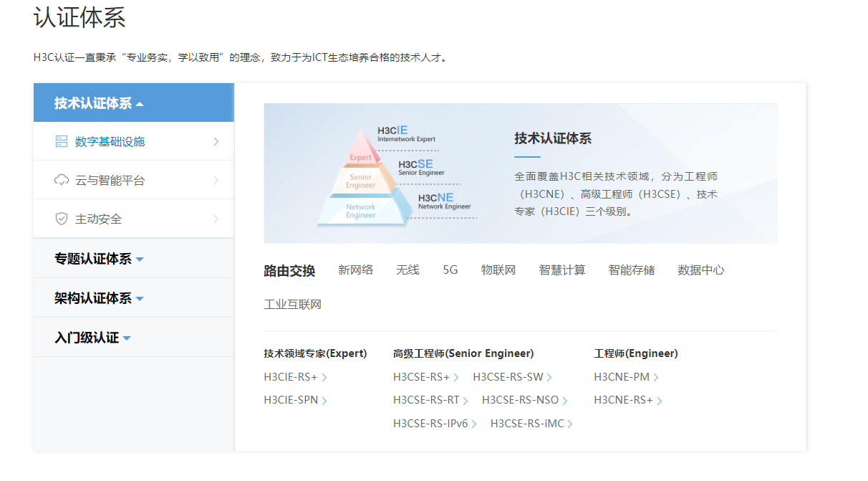The image size is (868, 481).
Task: Switch to the 数据中心 tab
Action: [701, 270]
